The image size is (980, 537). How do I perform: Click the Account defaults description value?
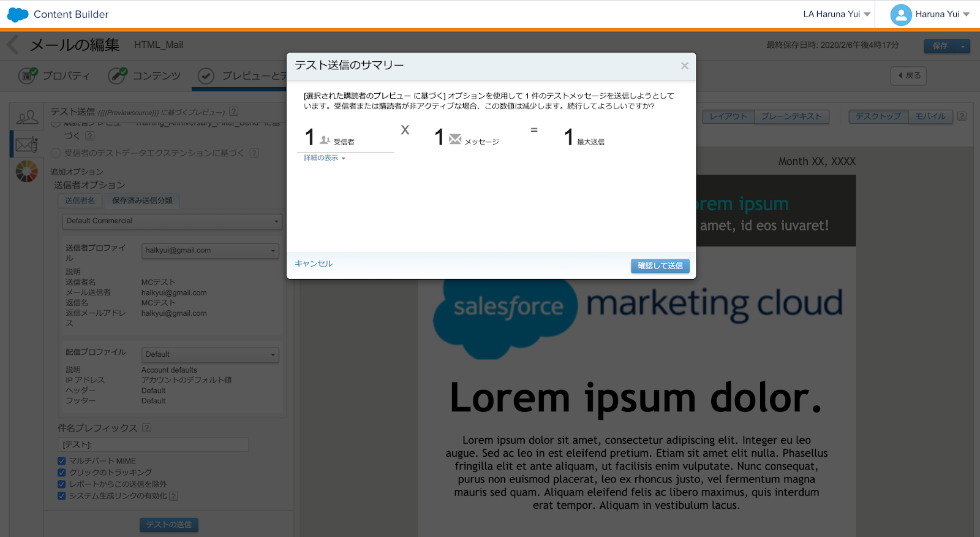(169, 370)
